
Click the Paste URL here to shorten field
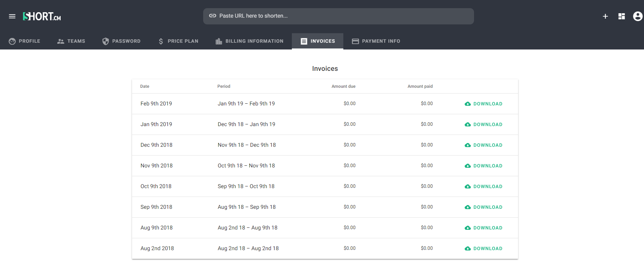coord(339,16)
